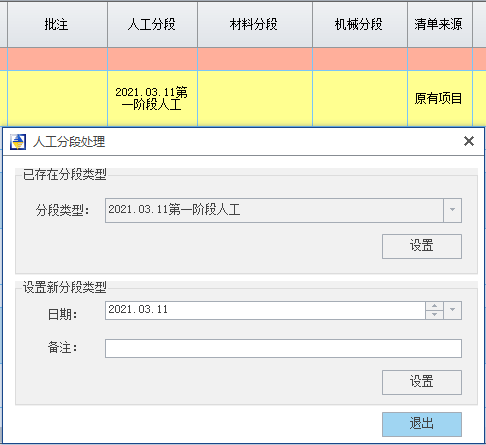Screen dimensions: 486x445
Task: Click 设置 button under existing segment type
Action: coord(422,246)
